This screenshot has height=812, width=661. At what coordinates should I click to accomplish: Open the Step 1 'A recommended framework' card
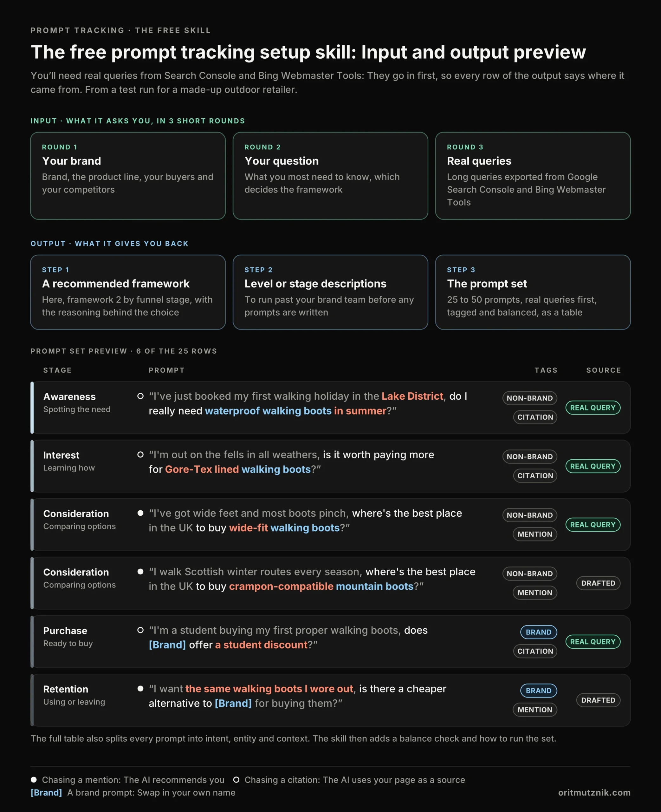(x=128, y=292)
